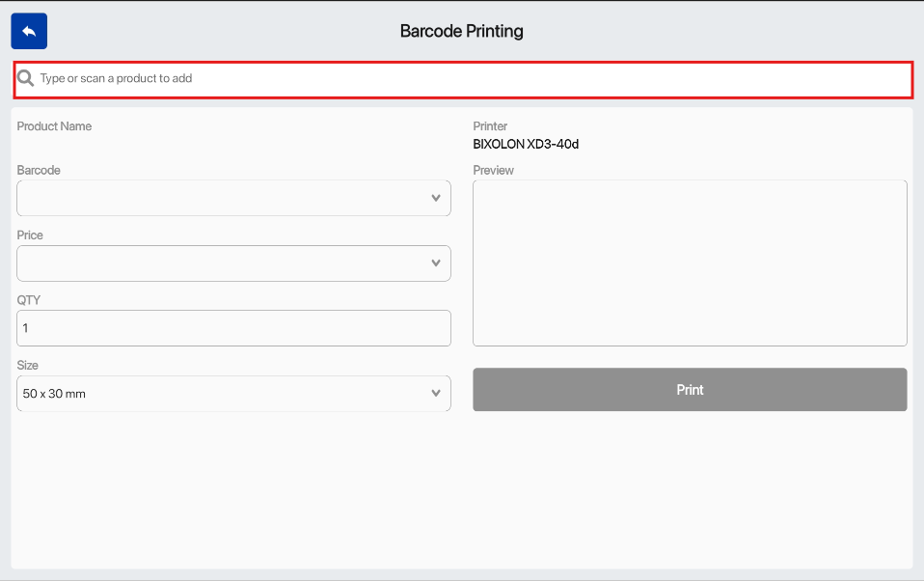Focus the product search field
The width and height of the screenshot is (924, 581).
click(x=463, y=79)
